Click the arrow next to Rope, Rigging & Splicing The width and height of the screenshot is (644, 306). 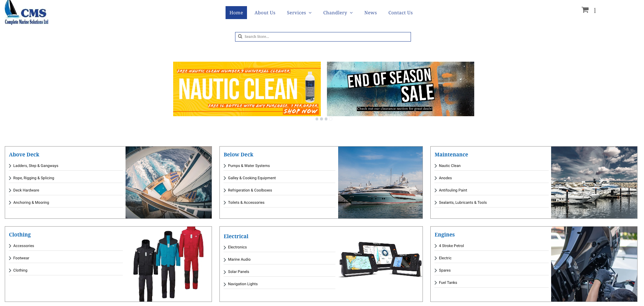[10, 178]
